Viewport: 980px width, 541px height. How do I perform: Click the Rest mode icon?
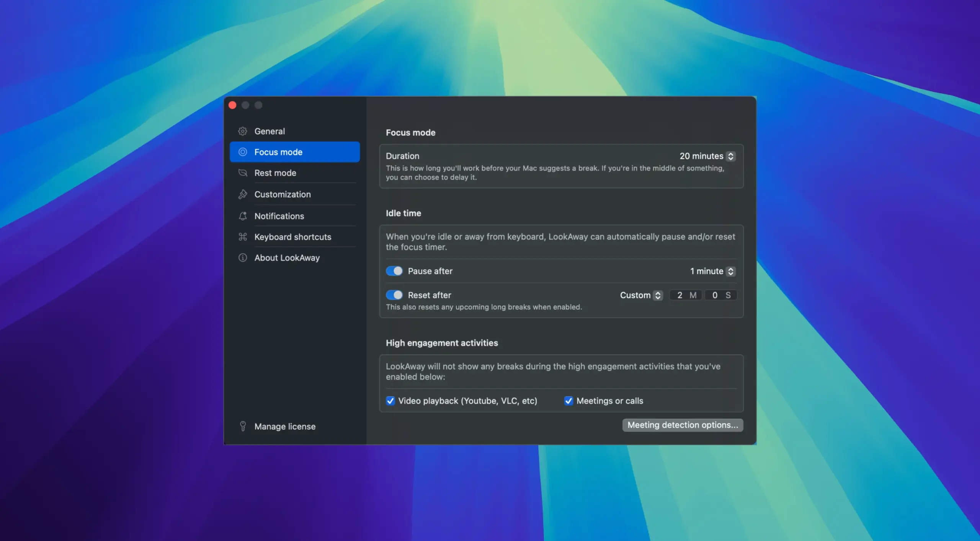pyautogui.click(x=243, y=173)
